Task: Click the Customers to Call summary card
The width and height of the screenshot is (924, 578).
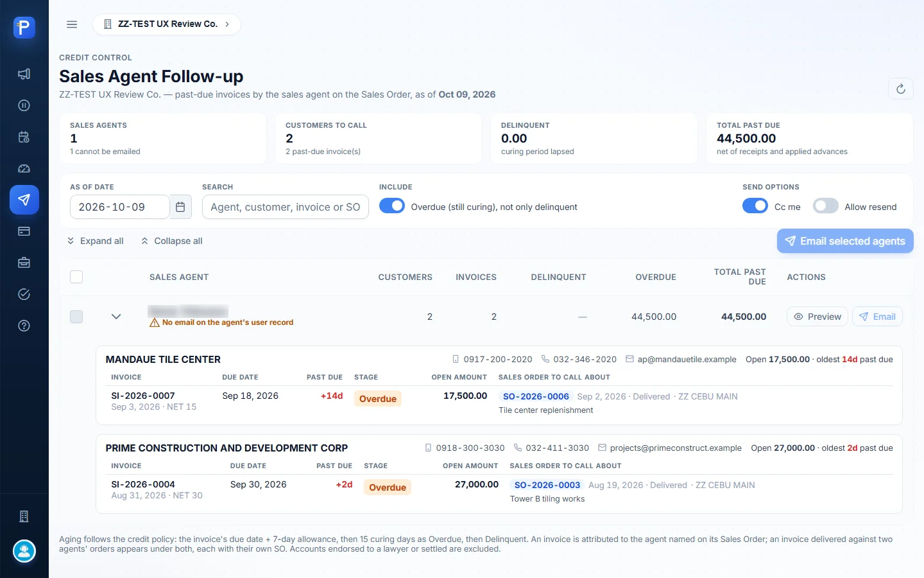Action: coord(379,139)
